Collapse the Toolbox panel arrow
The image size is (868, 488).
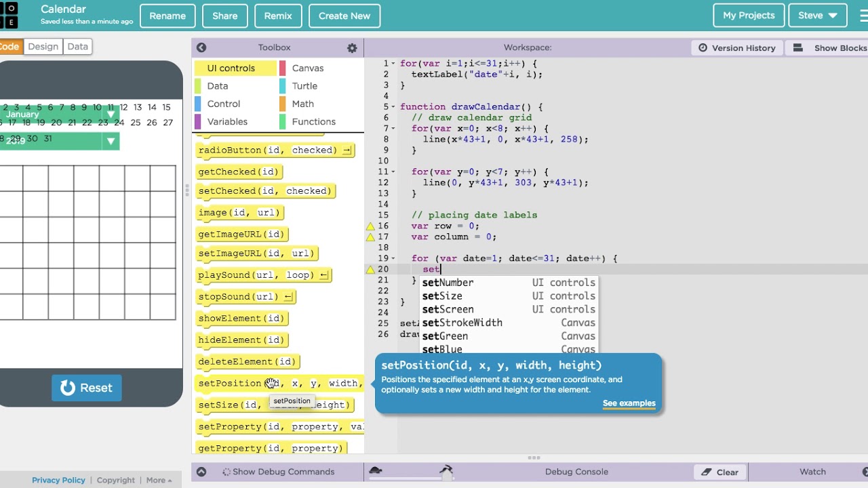pos(201,47)
